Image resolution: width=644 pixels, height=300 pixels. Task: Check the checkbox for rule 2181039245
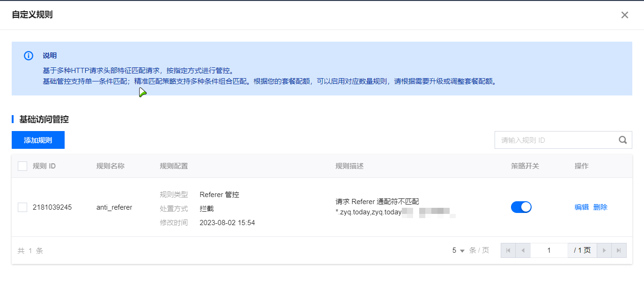[22, 207]
